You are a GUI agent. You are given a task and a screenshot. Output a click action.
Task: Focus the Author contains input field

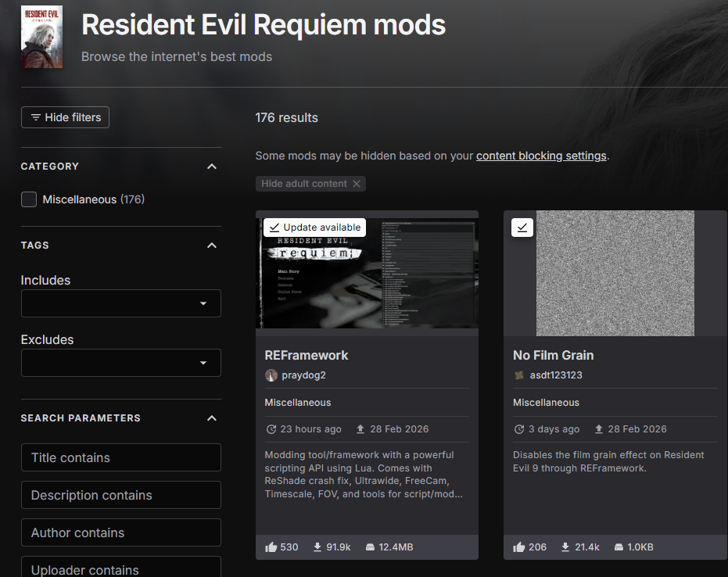[x=120, y=532]
